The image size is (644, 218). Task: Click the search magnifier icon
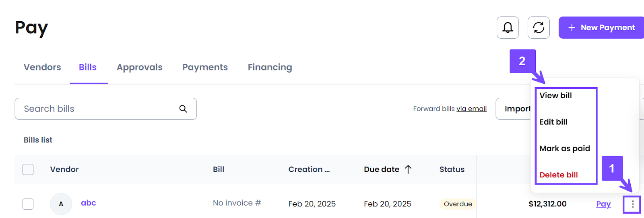pyautogui.click(x=183, y=109)
